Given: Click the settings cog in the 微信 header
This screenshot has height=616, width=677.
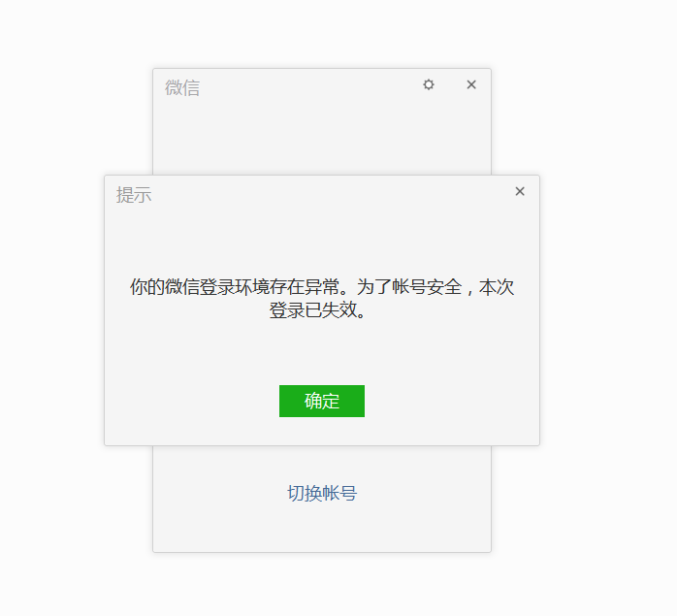Looking at the screenshot, I should (429, 84).
